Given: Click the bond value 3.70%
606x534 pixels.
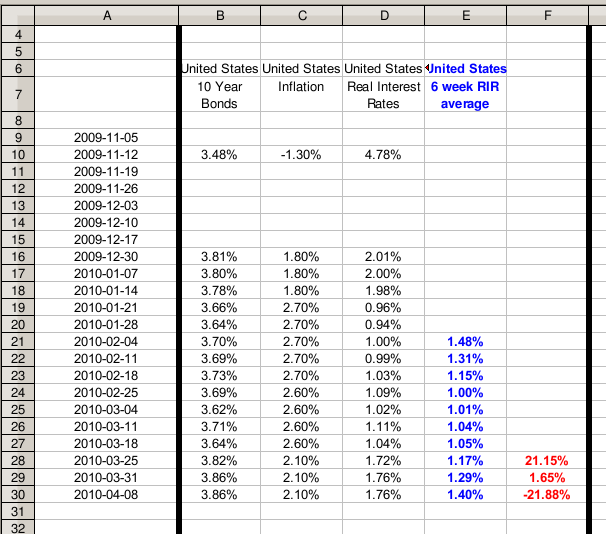Looking at the screenshot, I should point(219,342).
